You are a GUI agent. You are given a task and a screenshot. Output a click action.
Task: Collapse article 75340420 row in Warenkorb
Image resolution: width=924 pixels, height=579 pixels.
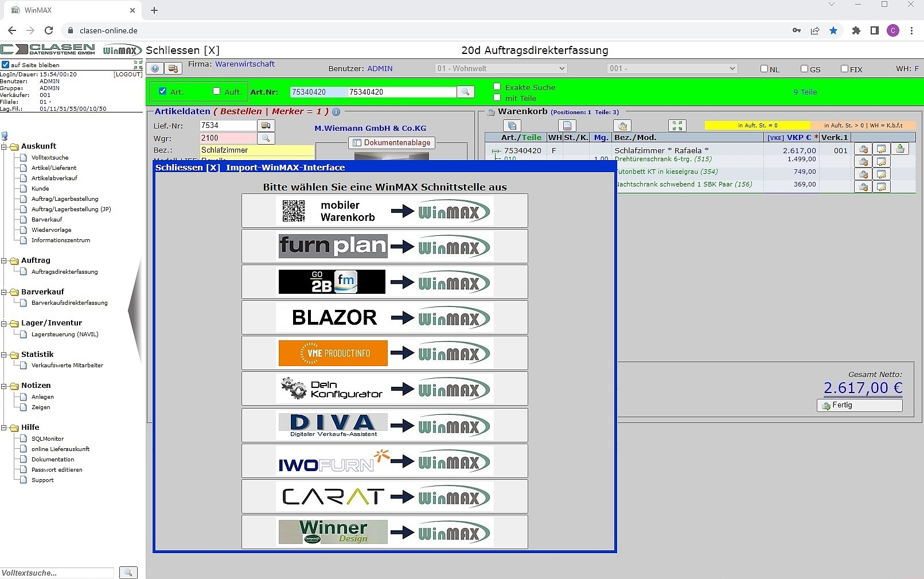pyautogui.click(x=495, y=151)
